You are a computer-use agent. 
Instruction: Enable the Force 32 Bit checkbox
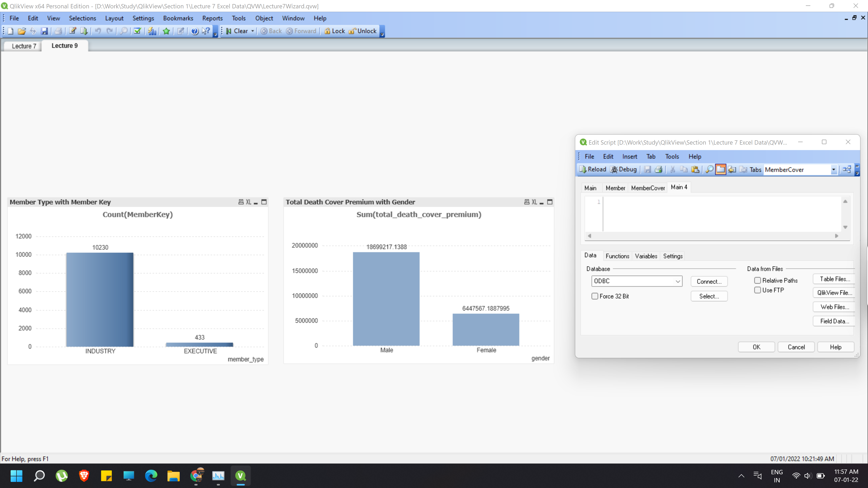click(x=595, y=296)
